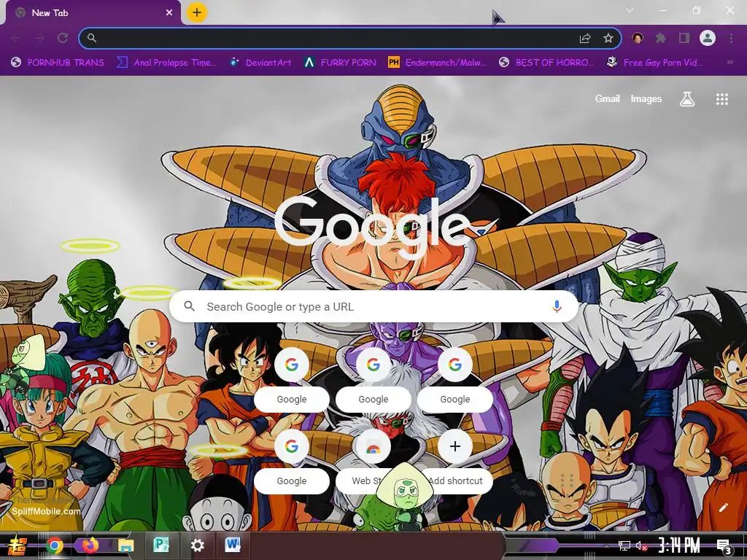747x560 pixels.
Task: Open the Search Labs flask icon
Action: (x=687, y=99)
